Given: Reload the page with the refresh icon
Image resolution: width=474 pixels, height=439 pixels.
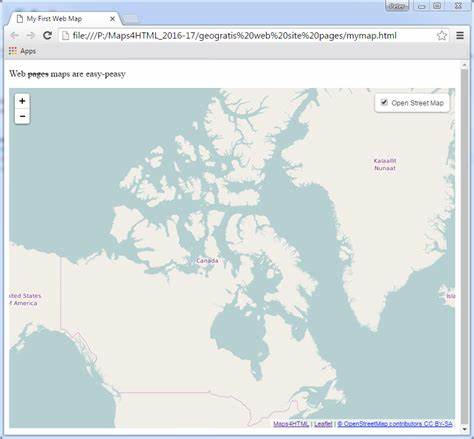Looking at the screenshot, I should pos(47,35).
